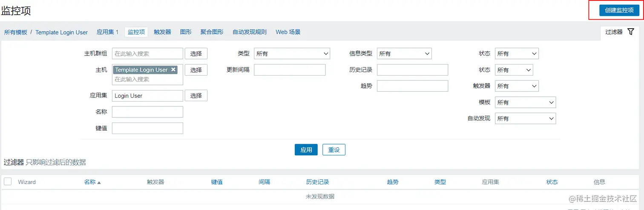
Task: Click 选择 button next to 主机
Action: (196, 70)
